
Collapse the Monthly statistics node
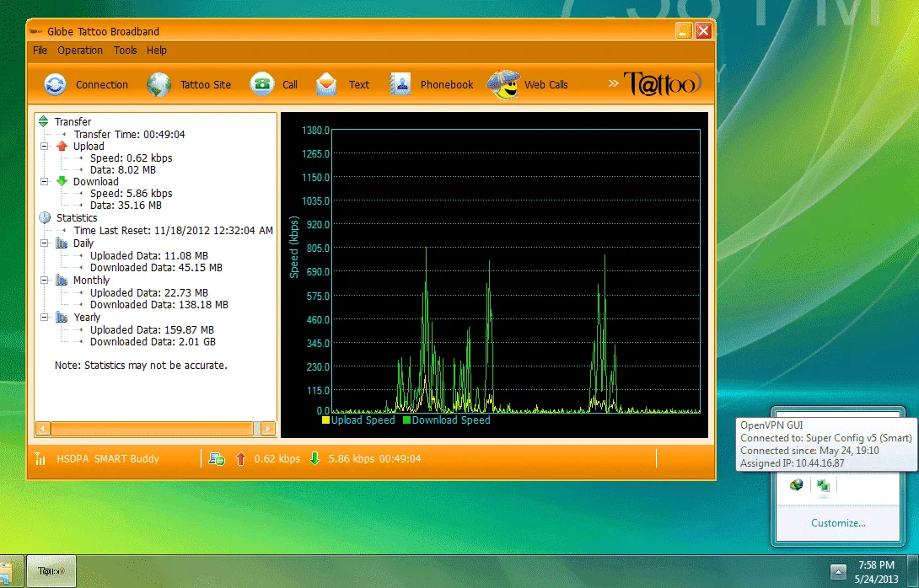[44, 280]
